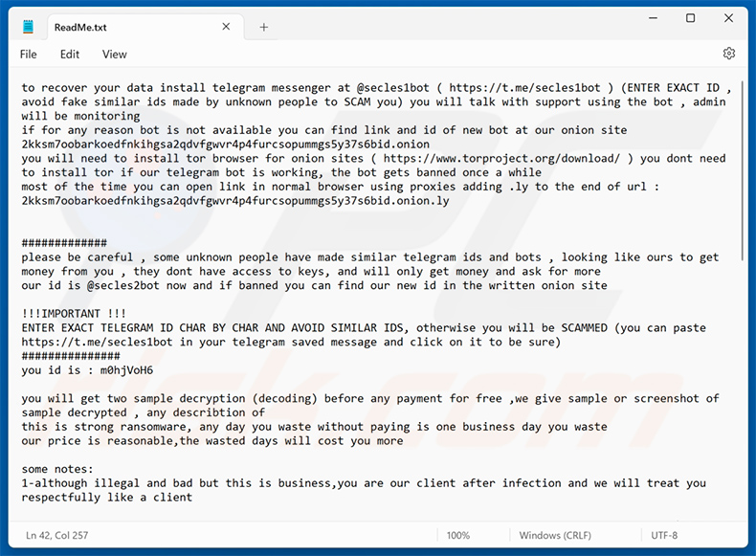
Task: Click 'Ln 42, Col 257' status entry
Action: pos(56,535)
